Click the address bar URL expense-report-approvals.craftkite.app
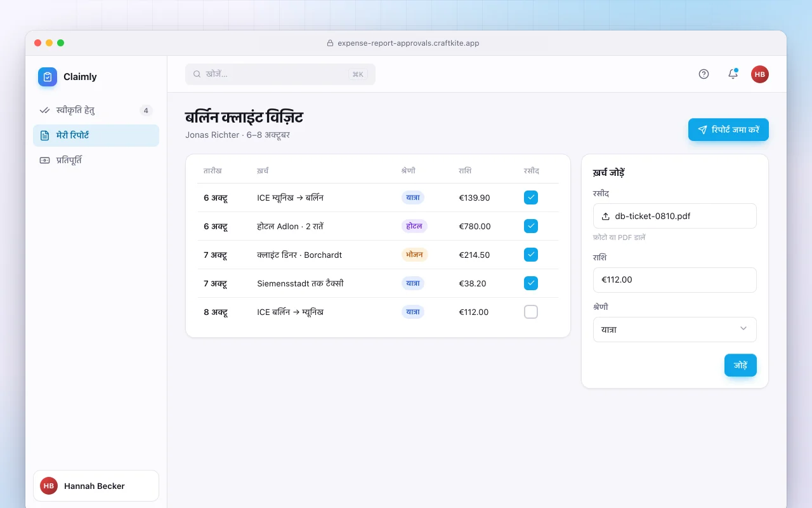The height and width of the screenshot is (508, 812). pyautogui.click(x=408, y=43)
